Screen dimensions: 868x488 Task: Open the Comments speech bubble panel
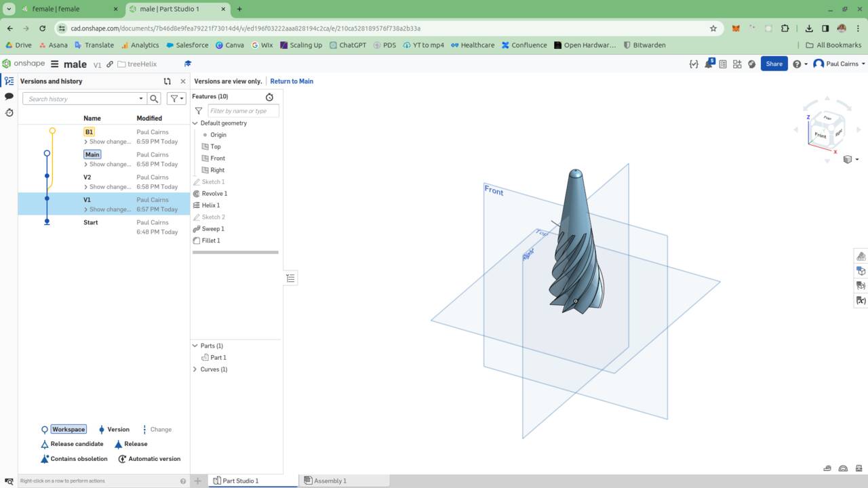[x=9, y=96]
